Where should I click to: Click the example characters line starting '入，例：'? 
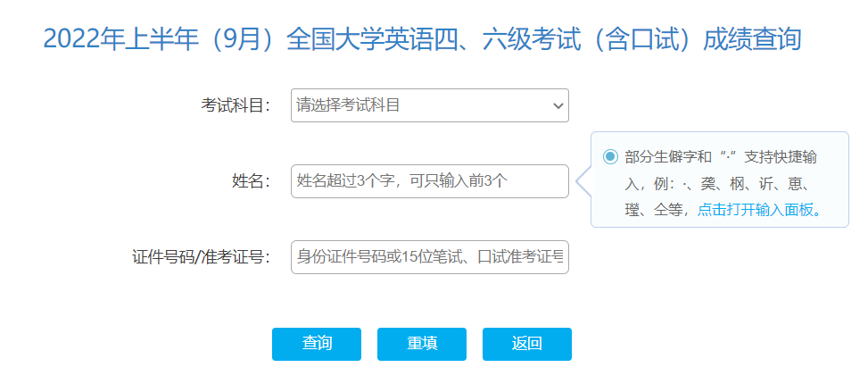(x=716, y=183)
